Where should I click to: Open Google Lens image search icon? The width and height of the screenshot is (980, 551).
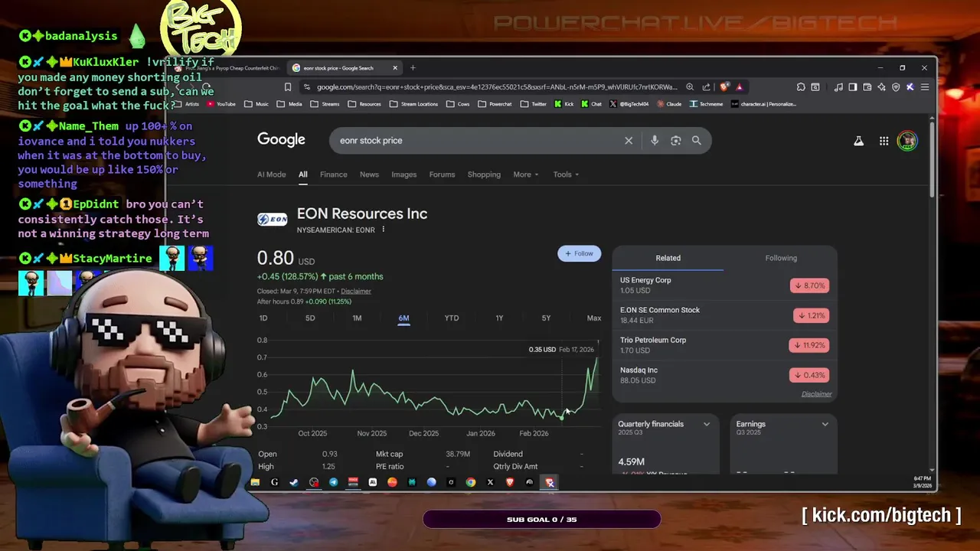pos(675,141)
